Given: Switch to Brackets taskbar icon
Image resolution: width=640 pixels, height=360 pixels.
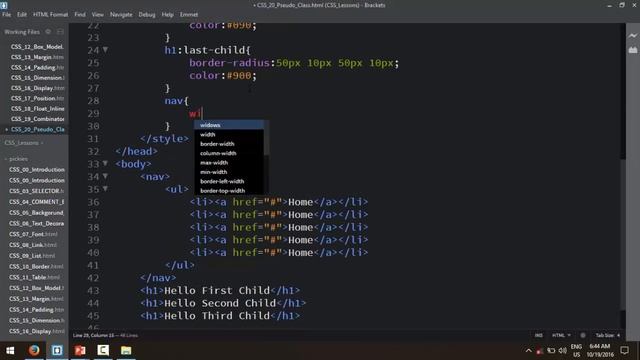Looking at the screenshot, I should tap(57, 350).
